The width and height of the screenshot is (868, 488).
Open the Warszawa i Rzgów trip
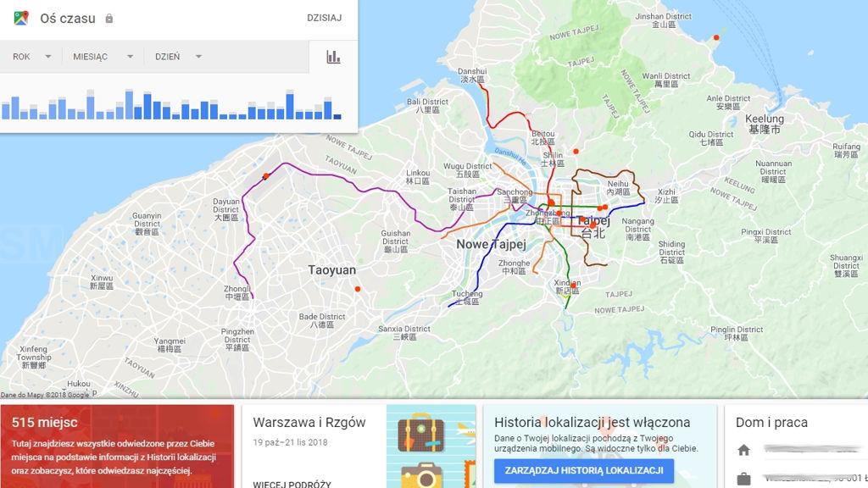click(309, 423)
